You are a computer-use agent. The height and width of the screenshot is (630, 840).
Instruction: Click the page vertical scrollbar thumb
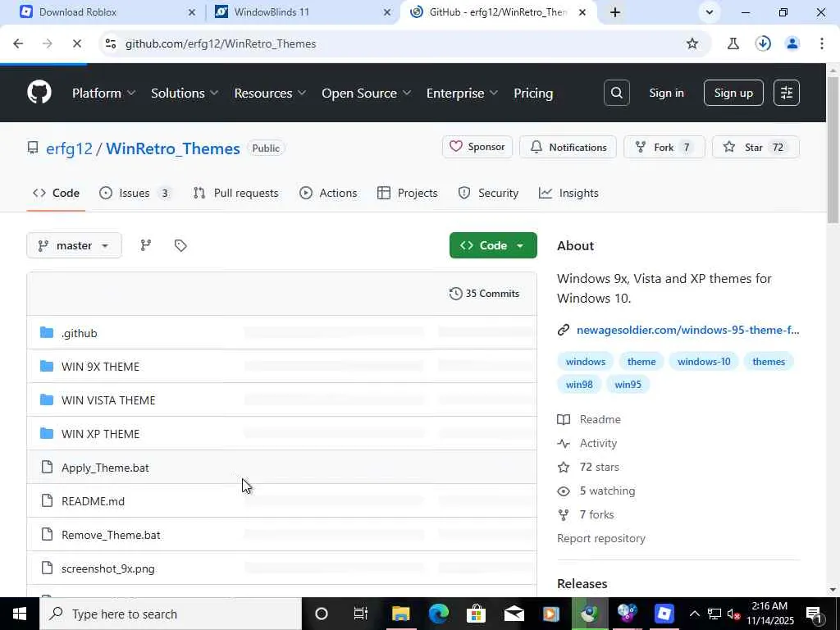pyautogui.click(x=833, y=150)
